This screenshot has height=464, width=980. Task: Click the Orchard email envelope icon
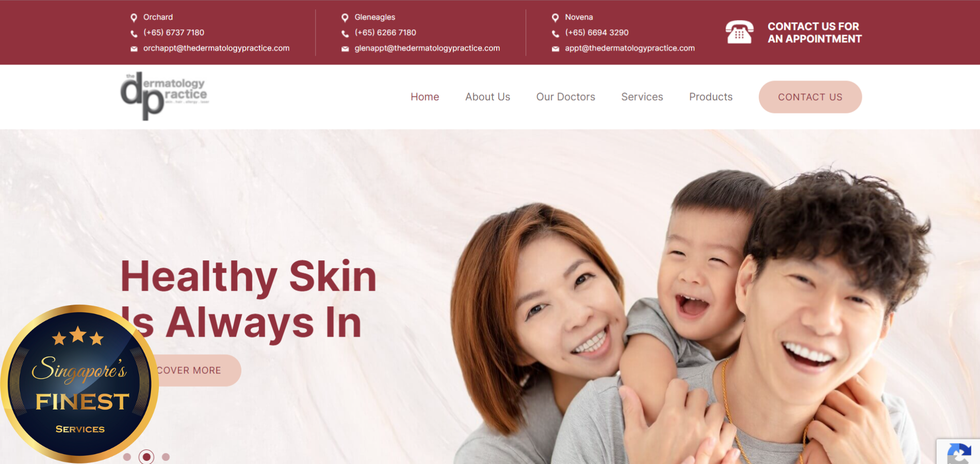[x=134, y=49]
